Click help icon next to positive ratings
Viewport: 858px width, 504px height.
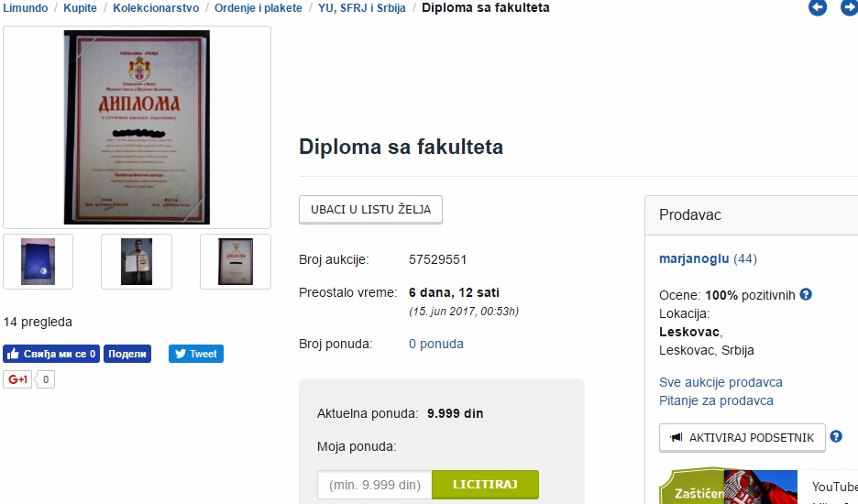[x=806, y=294]
